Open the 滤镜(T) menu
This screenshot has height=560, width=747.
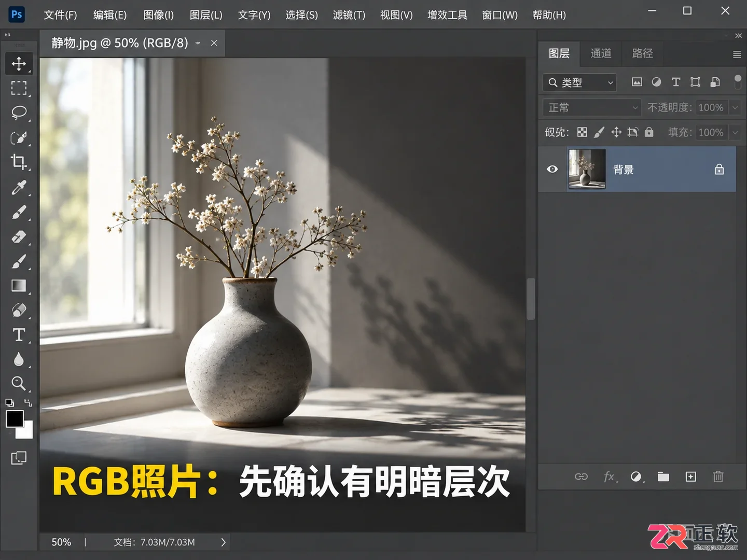point(349,15)
